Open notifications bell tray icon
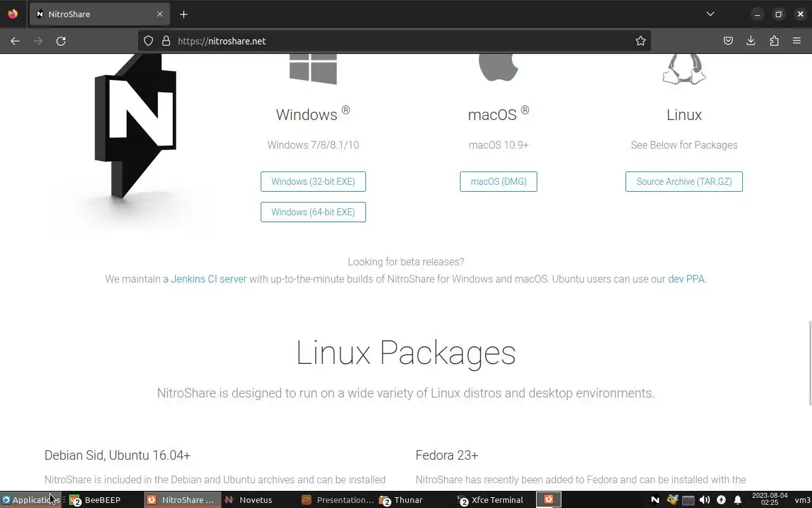 pos(738,500)
